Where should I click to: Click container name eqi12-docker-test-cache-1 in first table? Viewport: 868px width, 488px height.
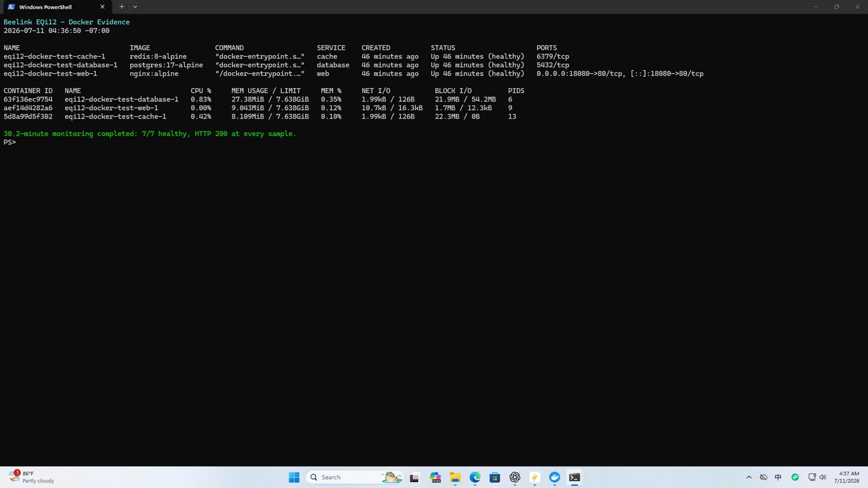coord(54,56)
